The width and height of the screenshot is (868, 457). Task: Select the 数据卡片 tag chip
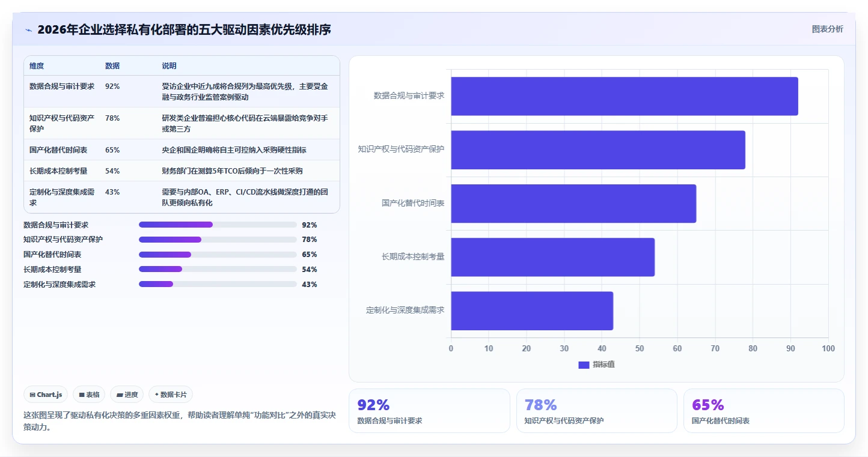(171, 395)
